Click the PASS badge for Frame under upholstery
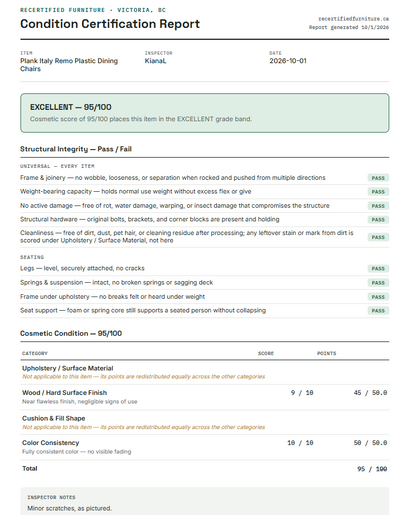Image resolution: width=416 pixels, height=515 pixels. pyautogui.click(x=378, y=297)
